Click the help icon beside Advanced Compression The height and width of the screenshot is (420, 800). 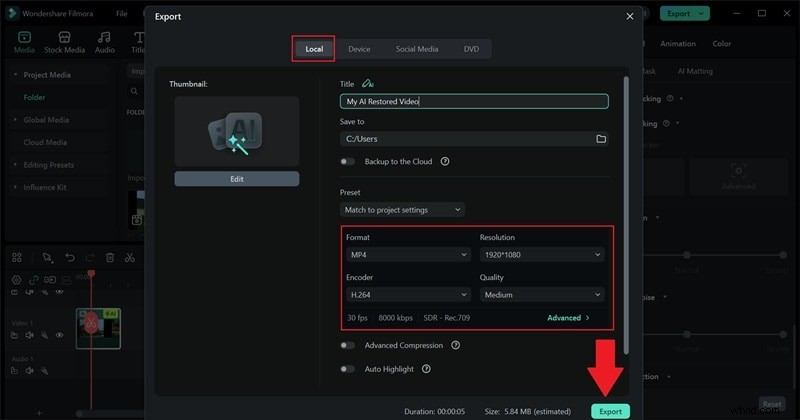click(455, 345)
